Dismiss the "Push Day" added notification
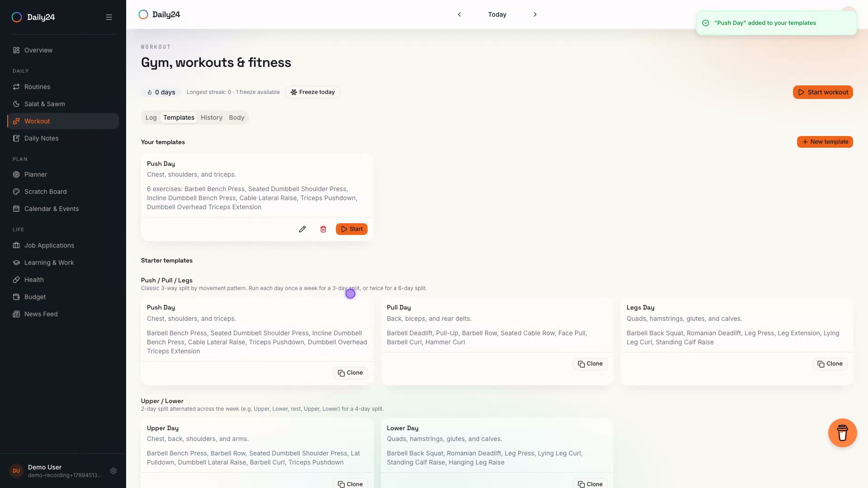Image resolution: width=868 pixels, height=488 pixels. pos(776,23)
